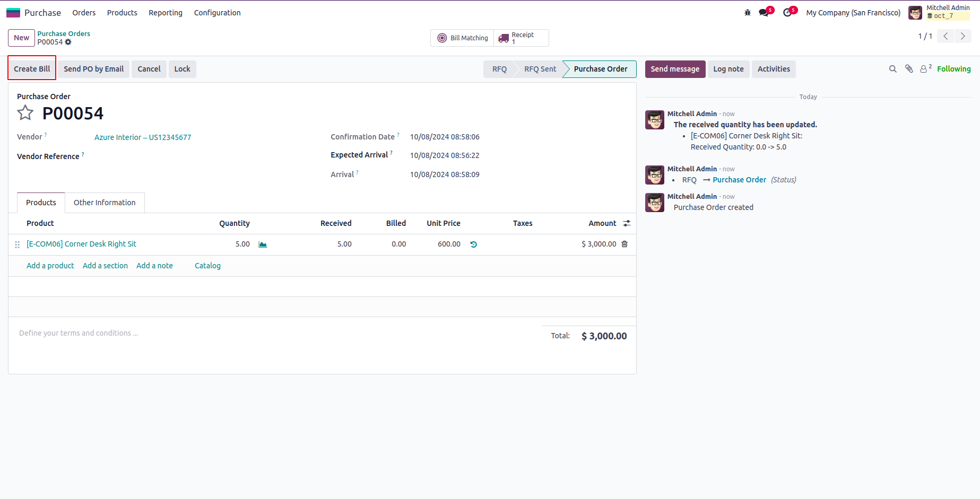Switch company My Company (San Francisco)
The image size is (980, 499).
coord(853,13)
